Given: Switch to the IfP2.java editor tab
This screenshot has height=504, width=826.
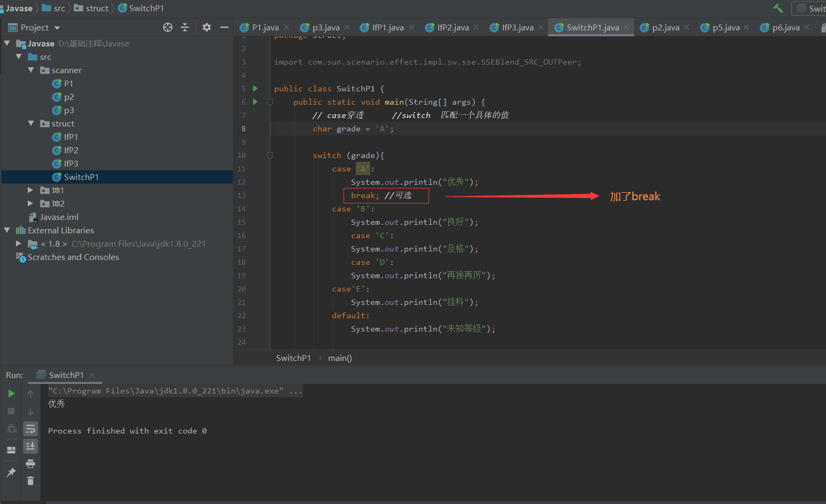Looking at the screenshot, I should coord(453,28).
